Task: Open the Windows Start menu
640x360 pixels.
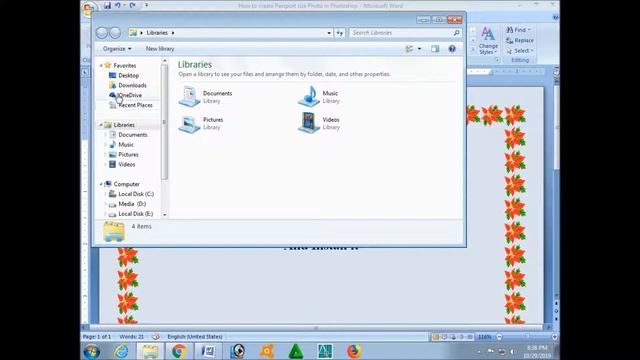Action: 91,351
